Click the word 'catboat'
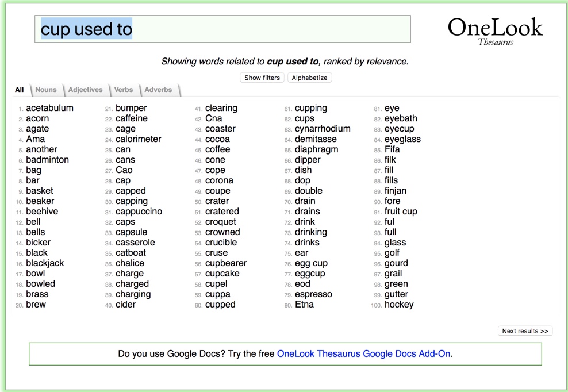 click(131, 253)
